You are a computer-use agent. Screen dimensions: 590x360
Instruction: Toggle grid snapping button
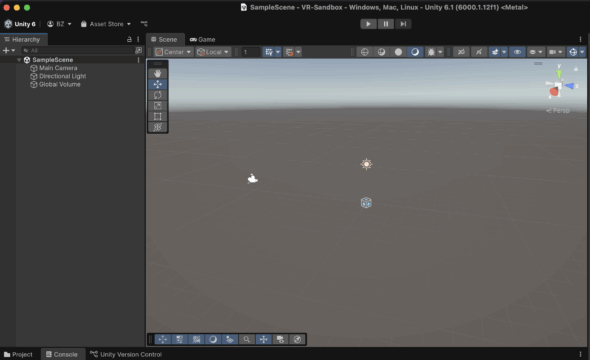269,52
